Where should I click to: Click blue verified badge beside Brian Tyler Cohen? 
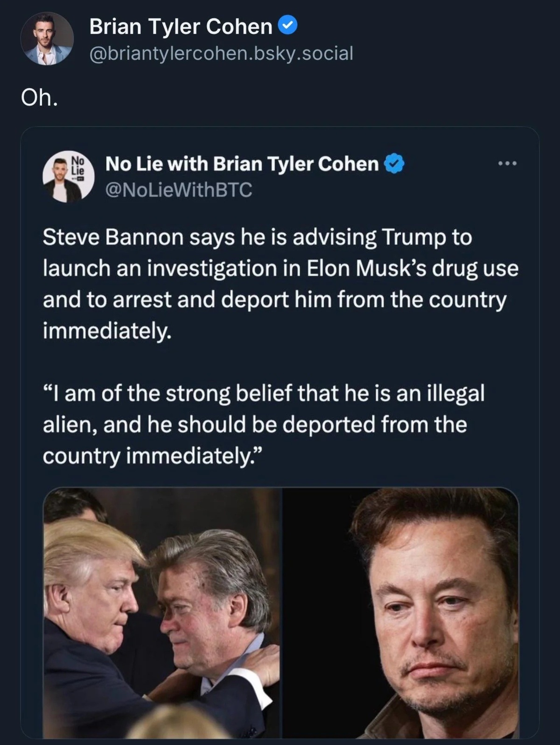287,26
